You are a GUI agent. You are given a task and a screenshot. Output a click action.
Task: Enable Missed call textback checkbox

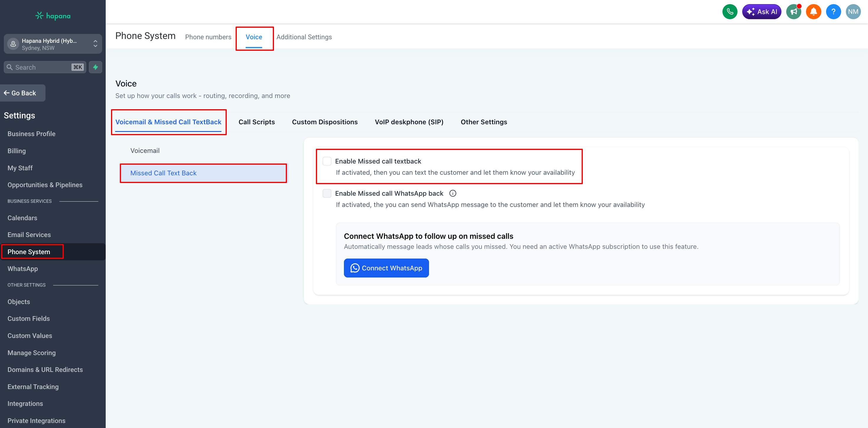click(327, 161)
